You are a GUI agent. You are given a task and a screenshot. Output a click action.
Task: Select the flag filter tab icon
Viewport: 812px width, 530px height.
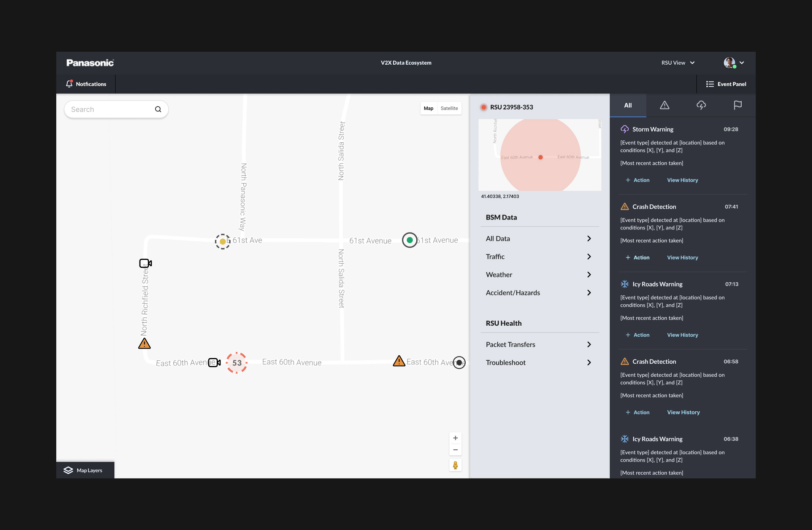pos(737,105)
